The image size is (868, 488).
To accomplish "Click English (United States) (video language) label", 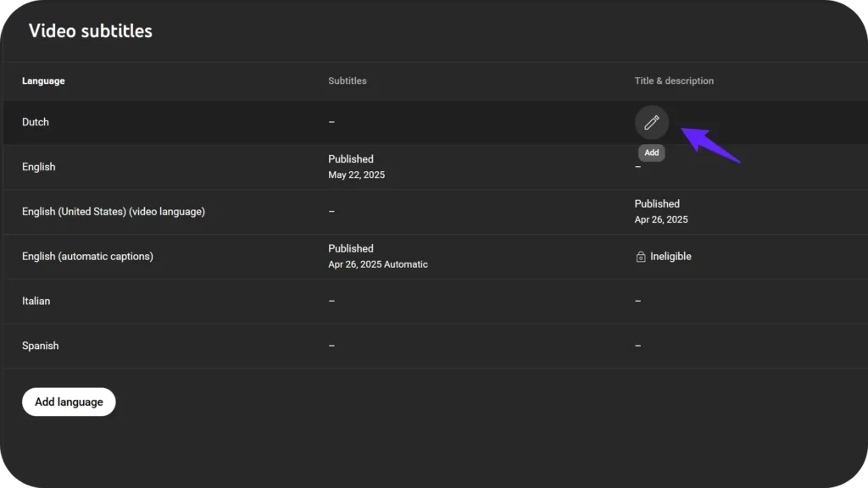I will point(114,212).
